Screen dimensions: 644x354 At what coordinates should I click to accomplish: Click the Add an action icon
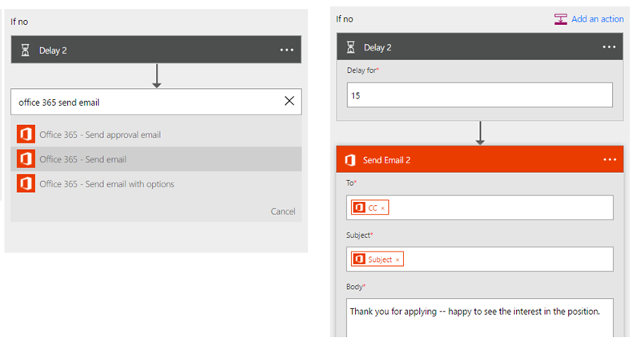point(561,19)
